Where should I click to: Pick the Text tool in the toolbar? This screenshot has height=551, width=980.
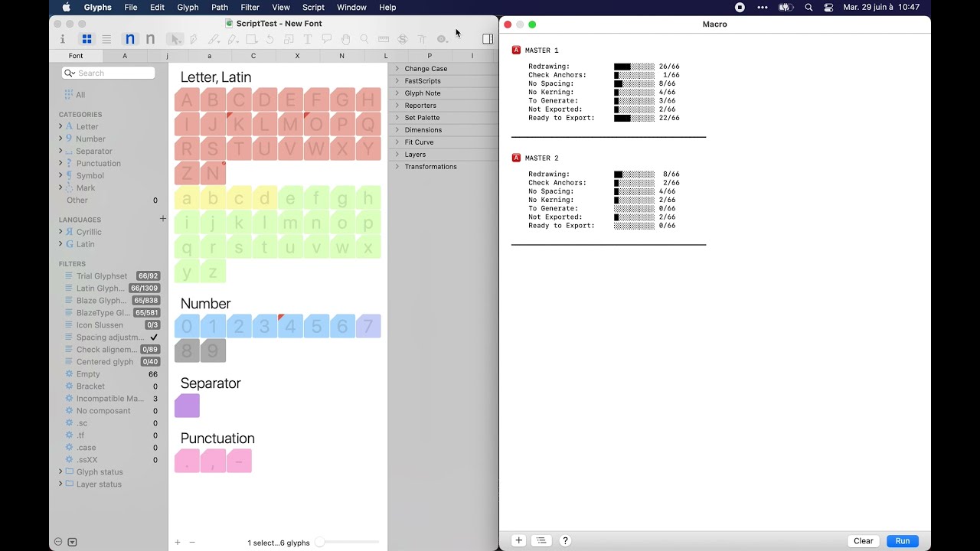(308, 39)
